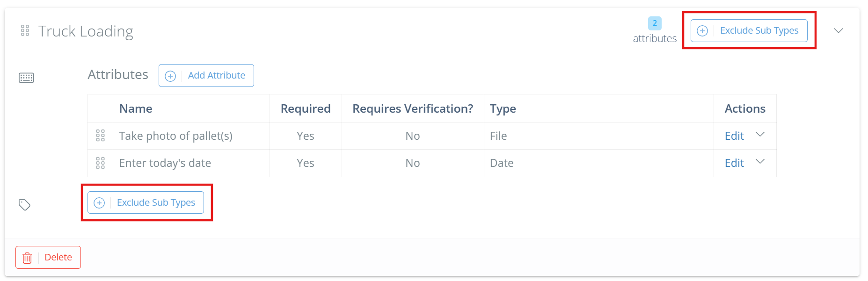Collapse the Truck Loading panel chevron
This screenshot has height=281, width=868.
pyautogui.click(x=838, y=31)
